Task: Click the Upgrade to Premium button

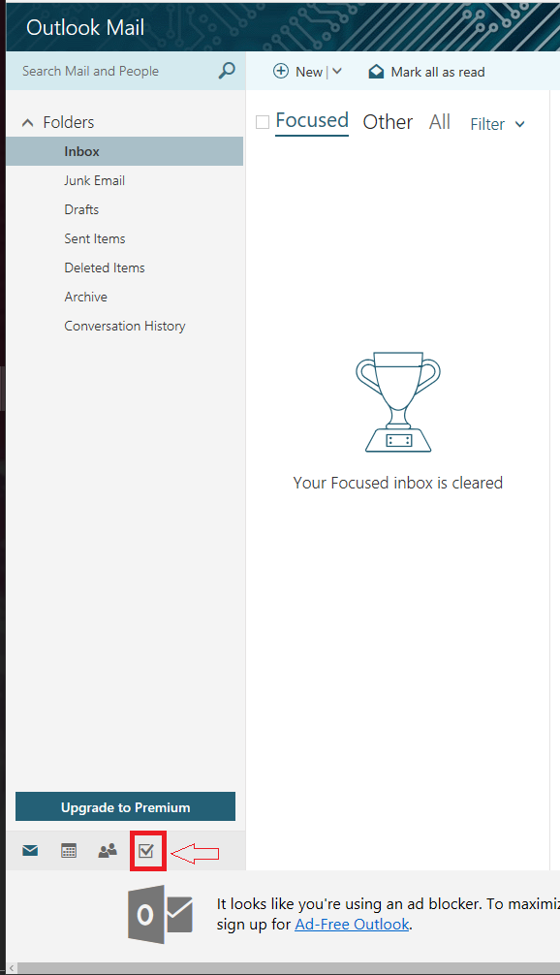Action: pos(126,806)
